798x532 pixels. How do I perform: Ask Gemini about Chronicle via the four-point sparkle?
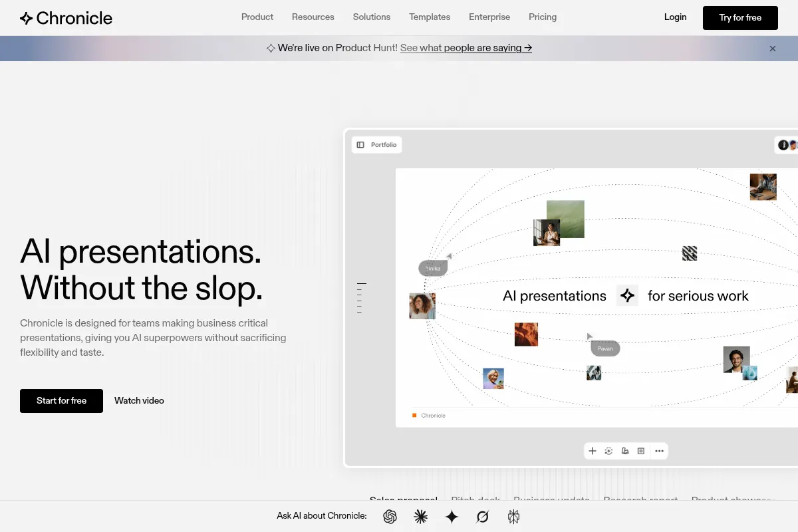pos(452,517)
